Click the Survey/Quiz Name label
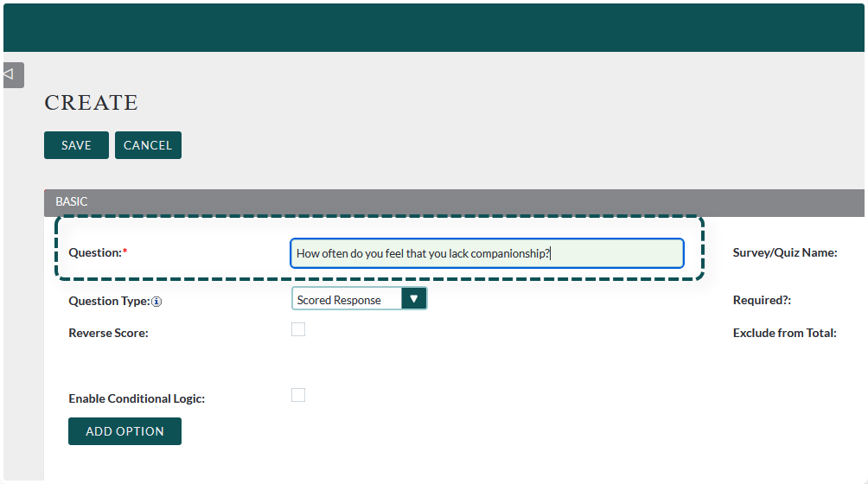868x484 pixels. [784, 252]
